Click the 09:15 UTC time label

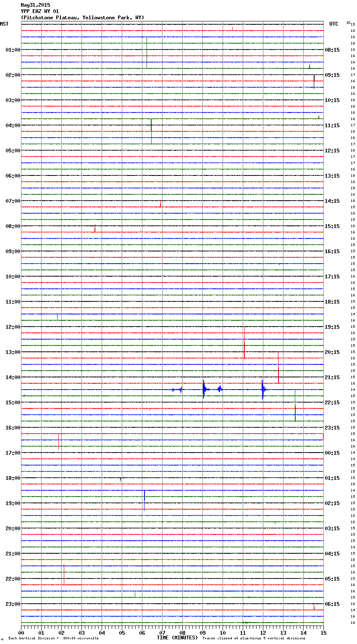coord(332,75)
